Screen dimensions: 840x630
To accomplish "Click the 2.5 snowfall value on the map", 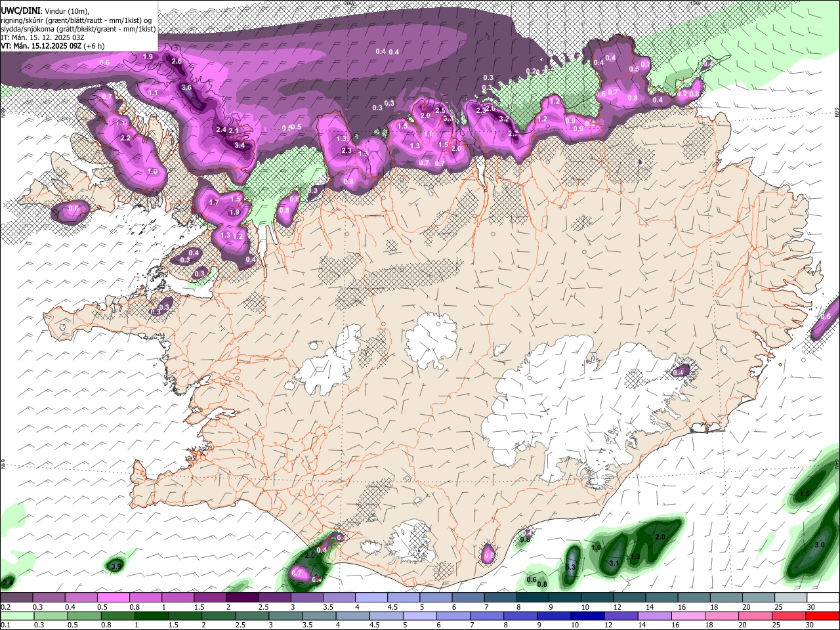I will point(440,110).
